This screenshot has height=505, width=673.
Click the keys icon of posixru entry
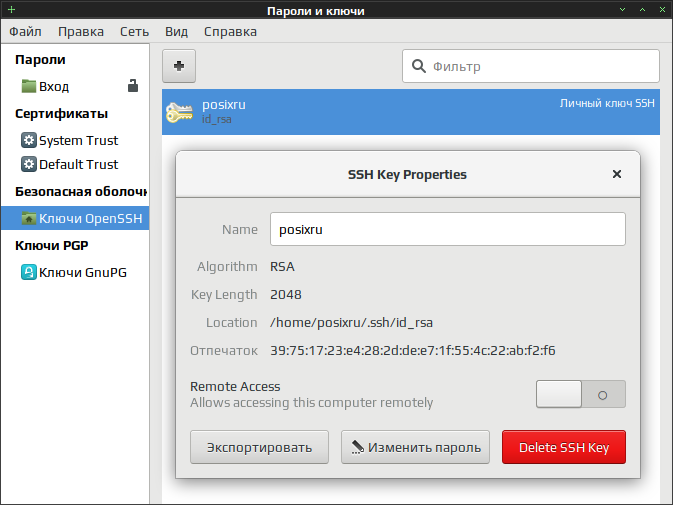[x=179, y=112]
